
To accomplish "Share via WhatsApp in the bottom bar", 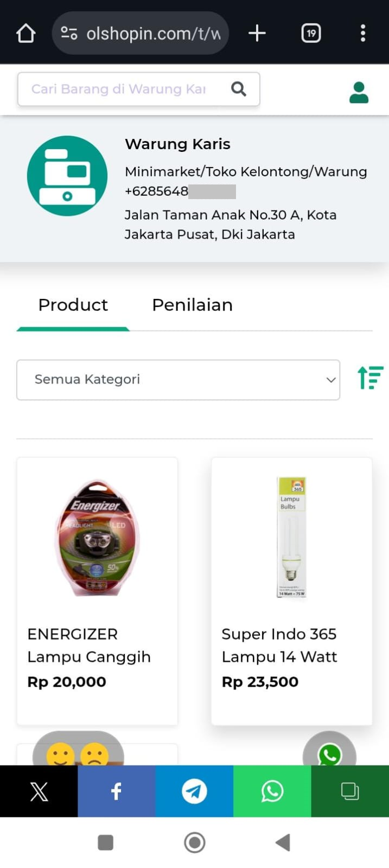I will [272, 792].
